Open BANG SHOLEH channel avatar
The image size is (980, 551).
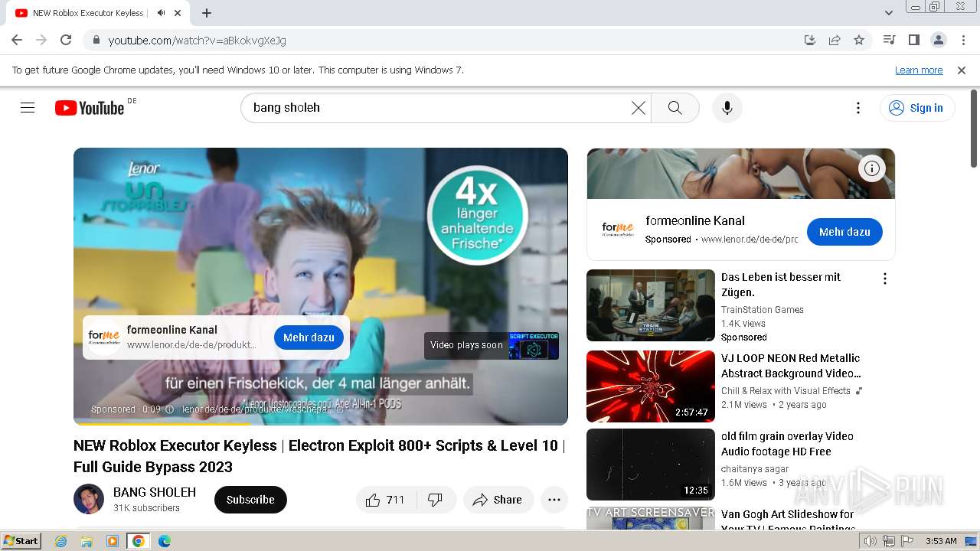(89, 499)
